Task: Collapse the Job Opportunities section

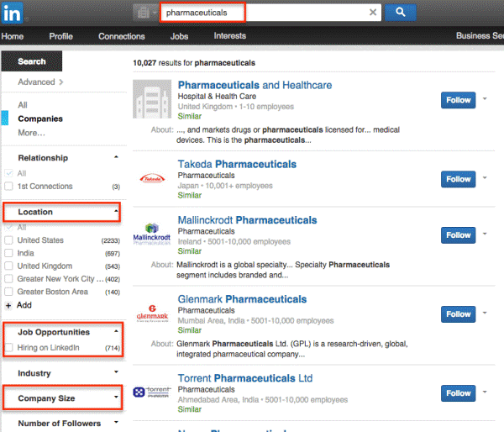Action: pos(116,331)
